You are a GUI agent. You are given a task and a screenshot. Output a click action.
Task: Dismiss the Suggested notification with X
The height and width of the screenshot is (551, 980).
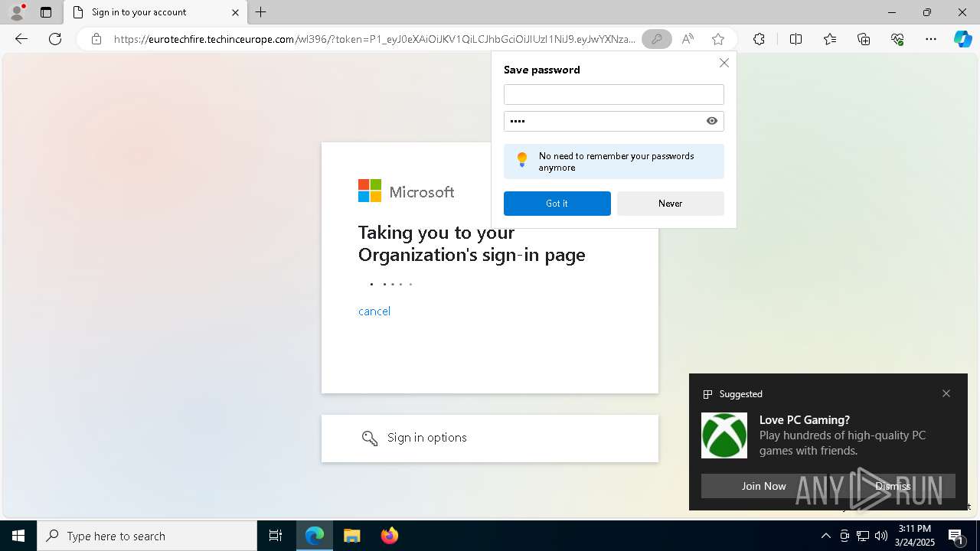[x=946, y=393]
